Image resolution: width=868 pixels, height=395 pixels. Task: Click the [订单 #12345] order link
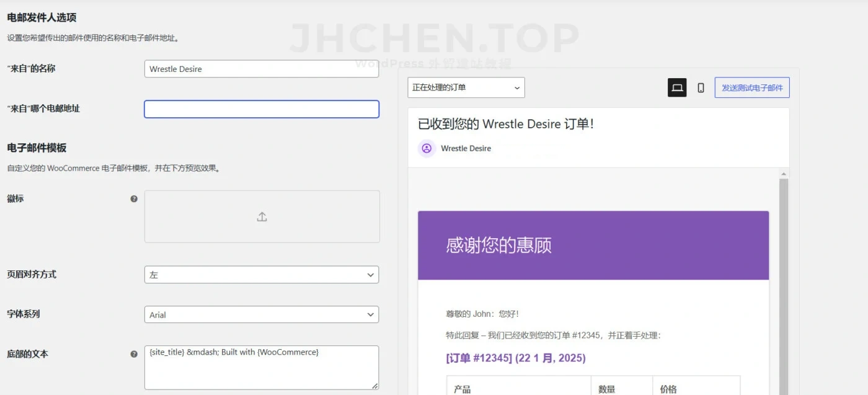tap(516, 358)
